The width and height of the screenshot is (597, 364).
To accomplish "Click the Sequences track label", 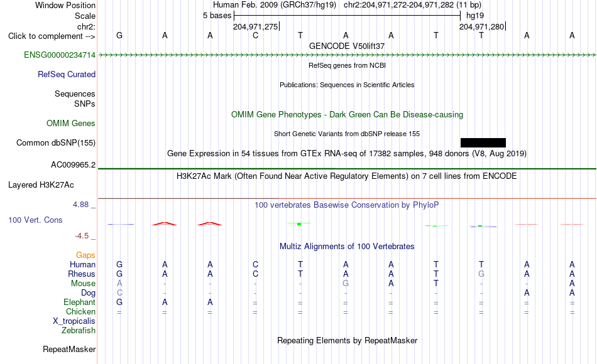I will (75, 94).
